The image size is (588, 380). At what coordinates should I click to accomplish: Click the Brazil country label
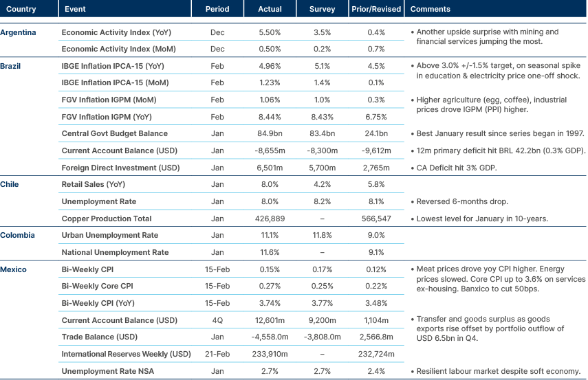(11, 66)
